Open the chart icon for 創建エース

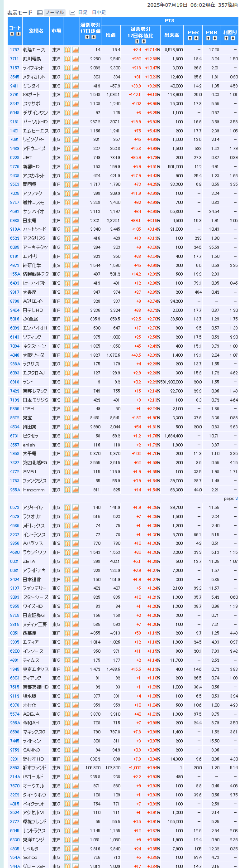75,50
